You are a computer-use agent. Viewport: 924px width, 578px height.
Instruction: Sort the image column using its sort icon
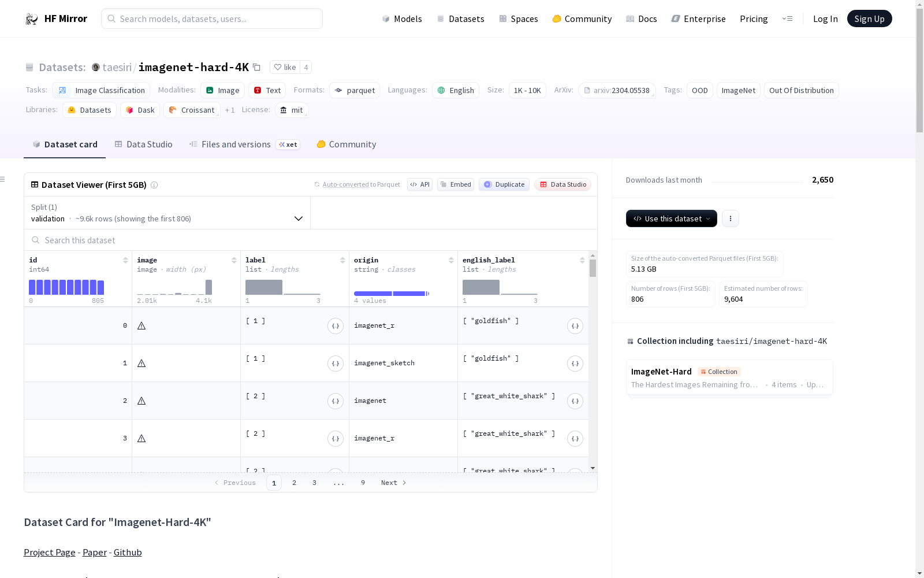point(234,260)
